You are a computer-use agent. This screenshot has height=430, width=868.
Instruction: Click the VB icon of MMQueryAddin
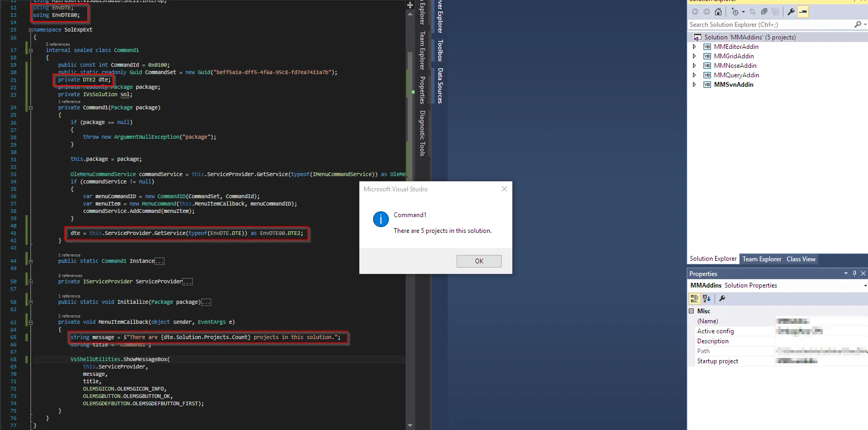click(x=707, y=75)
